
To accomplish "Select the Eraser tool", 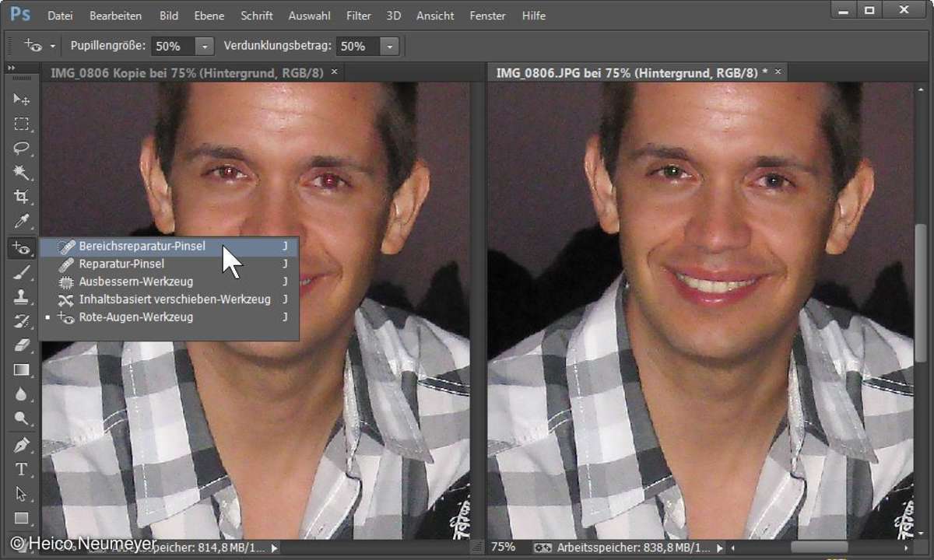I will point(22,345).
